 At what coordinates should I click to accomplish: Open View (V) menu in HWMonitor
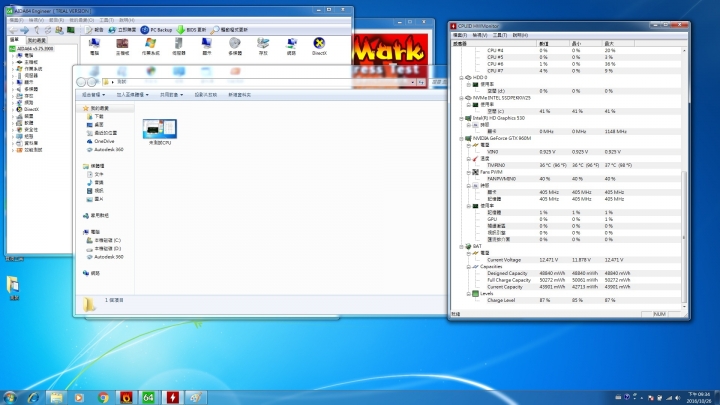480,35
